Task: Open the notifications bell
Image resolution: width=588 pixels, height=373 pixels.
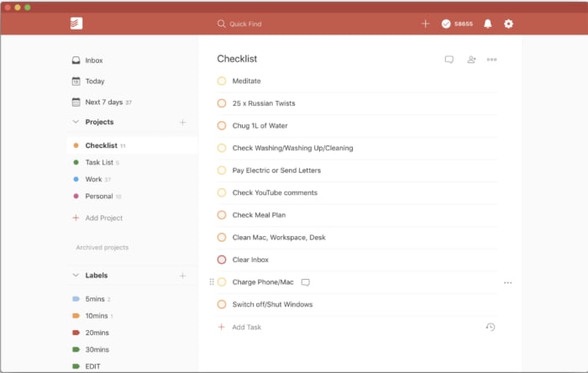Action: coord(488,24)
